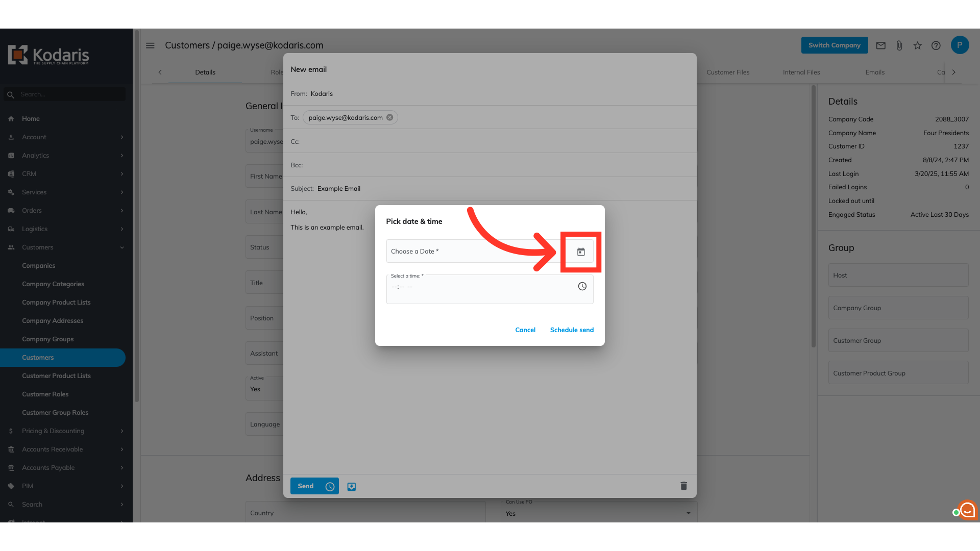Click the schedule send clock beside Send
This screenshot has height=551, width=980.
[330, 487]
